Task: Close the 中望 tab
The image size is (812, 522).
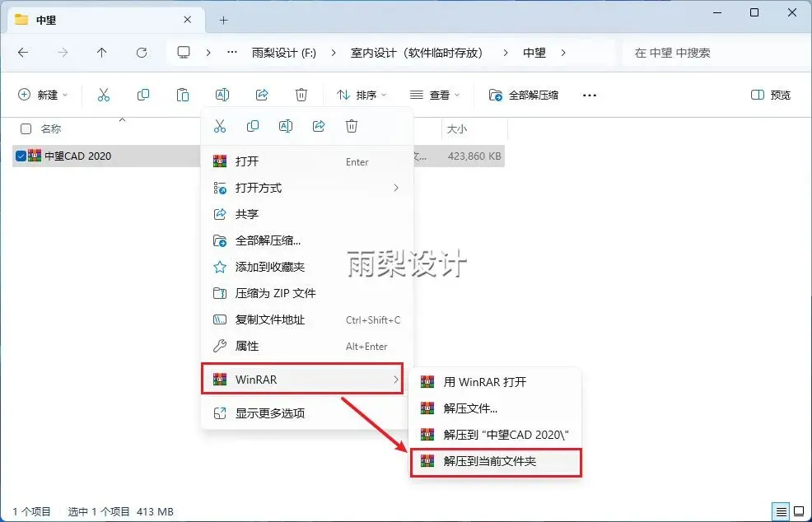Action: click(x=188, y=20)
